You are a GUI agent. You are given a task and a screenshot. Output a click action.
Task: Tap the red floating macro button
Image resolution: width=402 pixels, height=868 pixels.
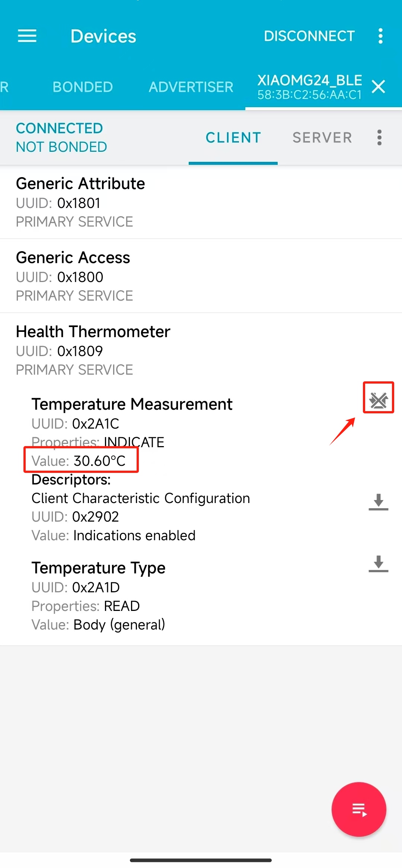359,809
